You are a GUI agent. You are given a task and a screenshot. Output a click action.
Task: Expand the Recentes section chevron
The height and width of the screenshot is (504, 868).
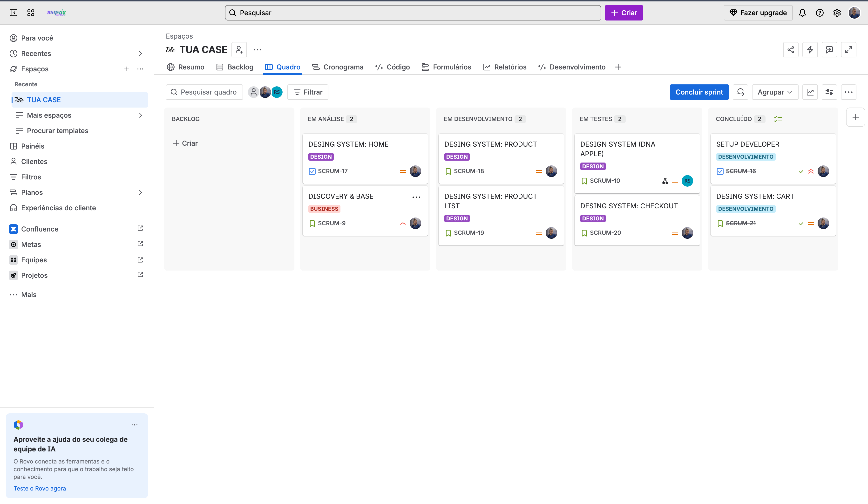[x=140, y=53]
